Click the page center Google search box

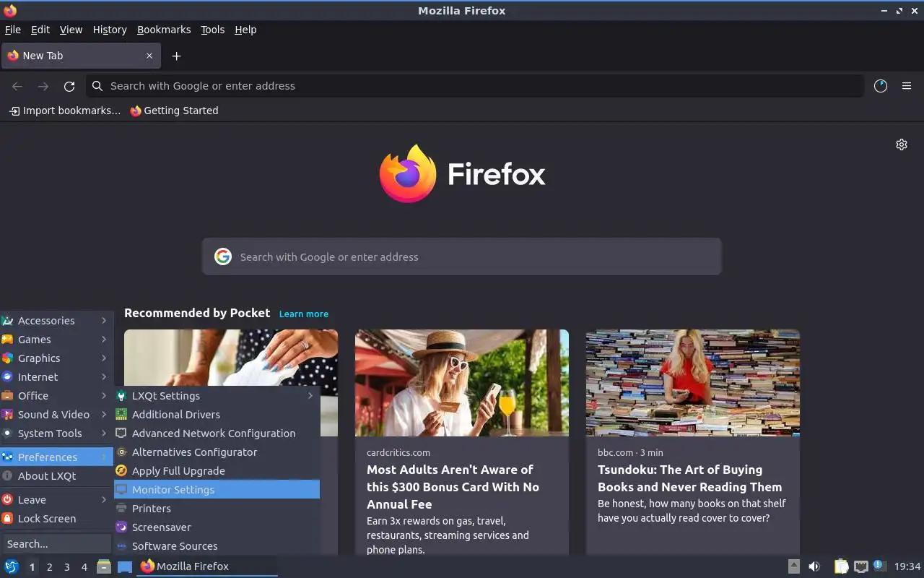point(462,256)
